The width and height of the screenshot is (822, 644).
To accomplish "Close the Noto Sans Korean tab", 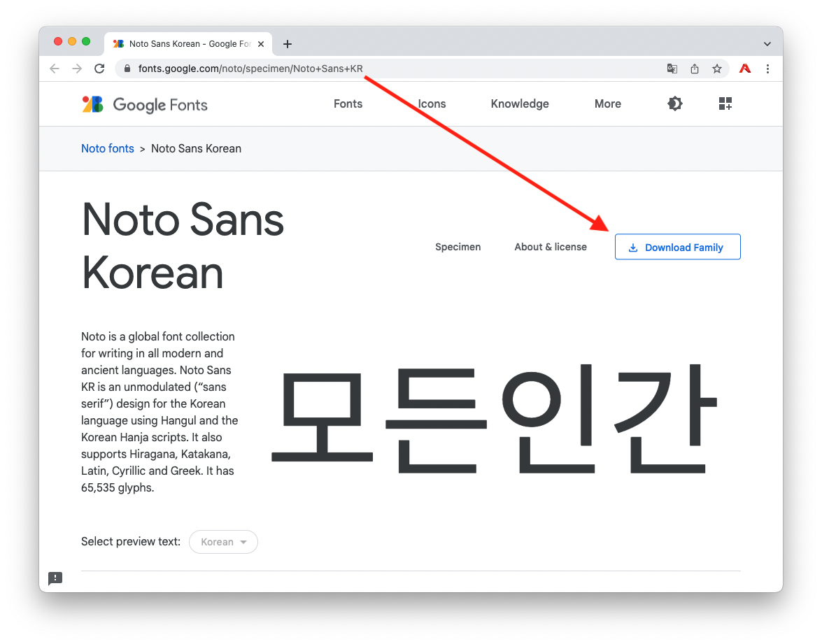I will tap(260, 44).
